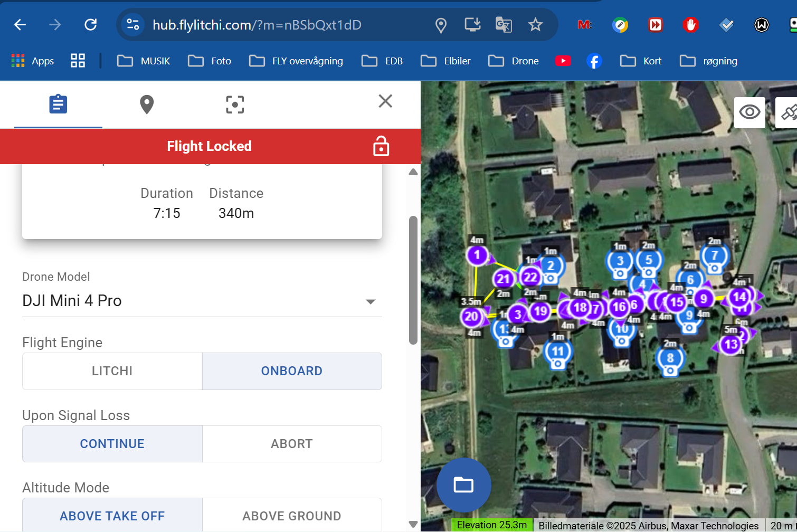797x532 pixels.
Task: Set signal loss behavior to ABORT
Action: (x=291, y=444)
